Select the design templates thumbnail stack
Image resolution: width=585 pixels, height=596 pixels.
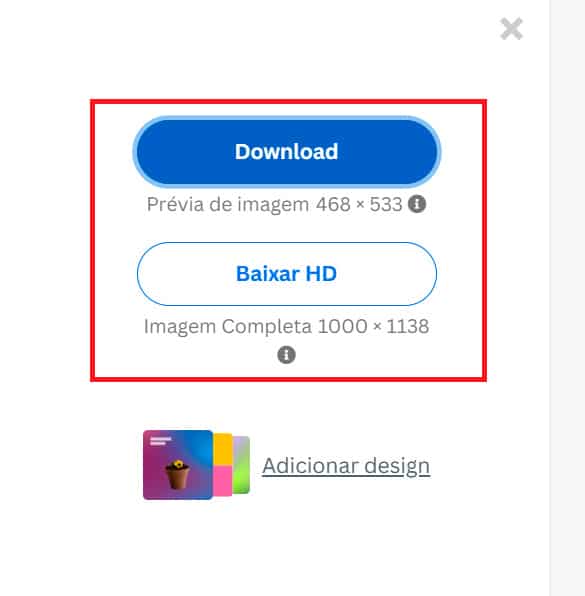[196, 464]
